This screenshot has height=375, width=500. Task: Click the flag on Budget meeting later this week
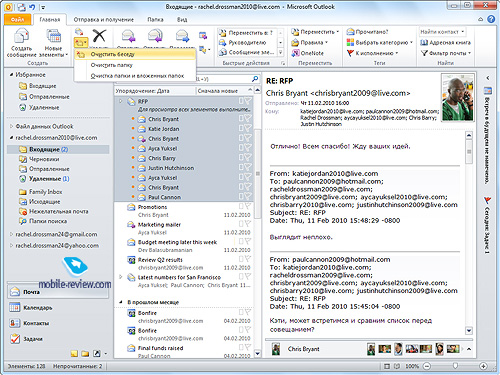click(248, 241)
